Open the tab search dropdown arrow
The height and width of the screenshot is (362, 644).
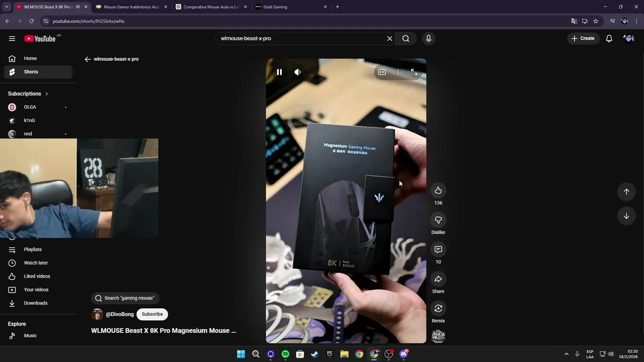tap(7, 7)
